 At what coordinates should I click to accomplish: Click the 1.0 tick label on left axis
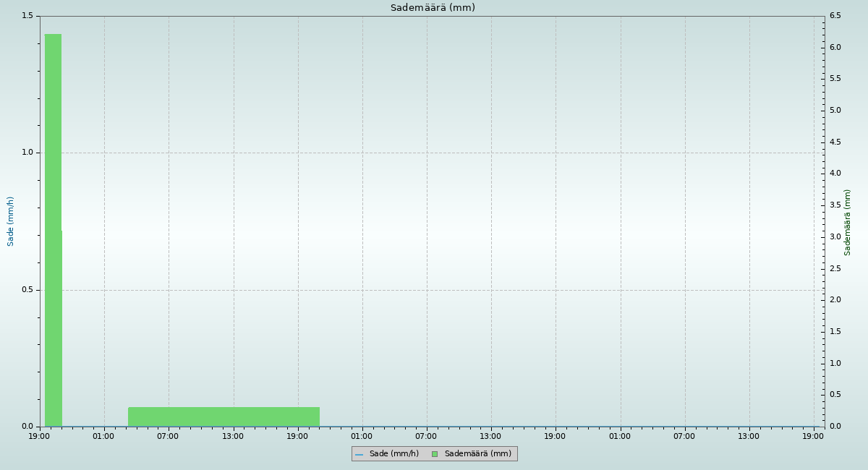tap(27, 153)
